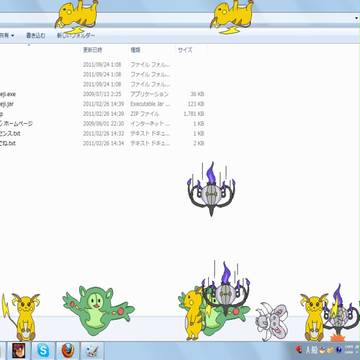Select the ホームページ internet shortcut file

17,124
